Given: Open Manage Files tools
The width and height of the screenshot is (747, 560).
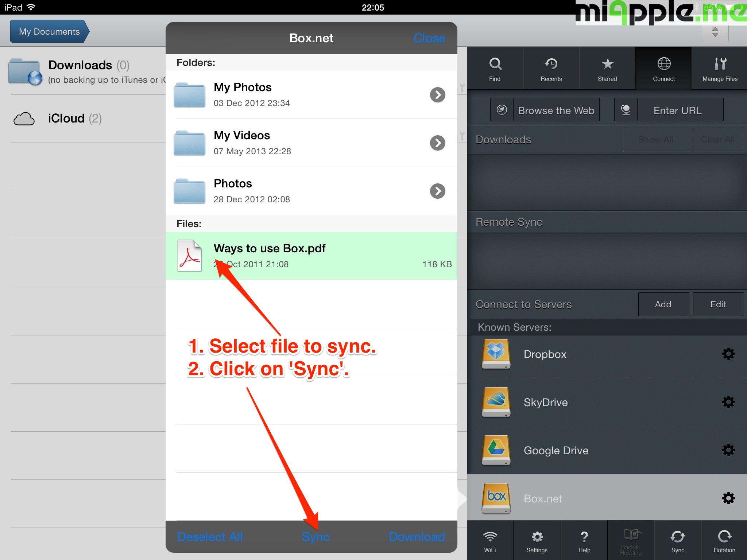Looking at the screenshot, I should click(720, 69).
